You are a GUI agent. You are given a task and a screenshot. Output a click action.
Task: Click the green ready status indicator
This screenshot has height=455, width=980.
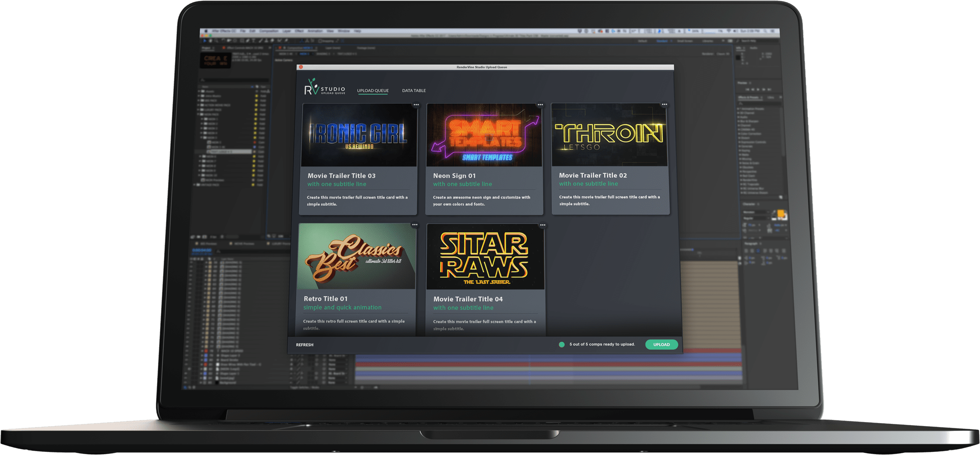[562, 345]
